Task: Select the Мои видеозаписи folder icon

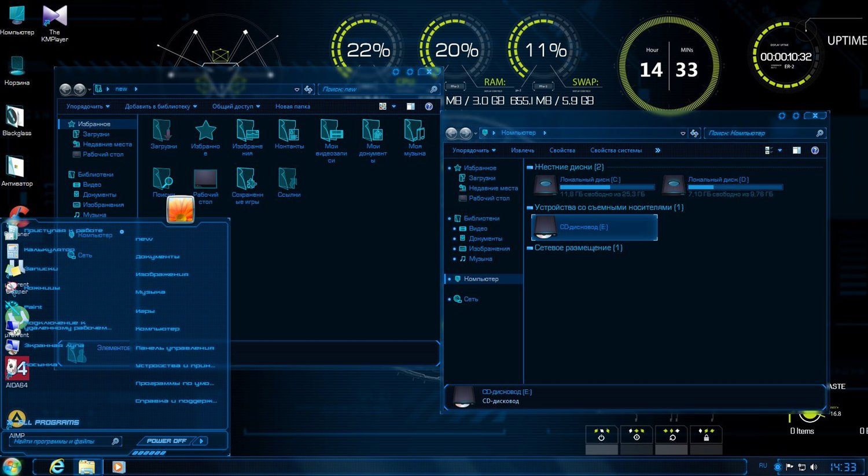Action: (331, 141)
